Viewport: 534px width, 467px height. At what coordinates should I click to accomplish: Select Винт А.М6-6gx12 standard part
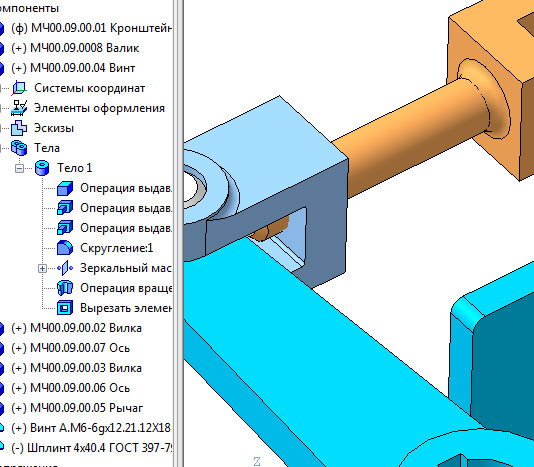coord(91,428)
